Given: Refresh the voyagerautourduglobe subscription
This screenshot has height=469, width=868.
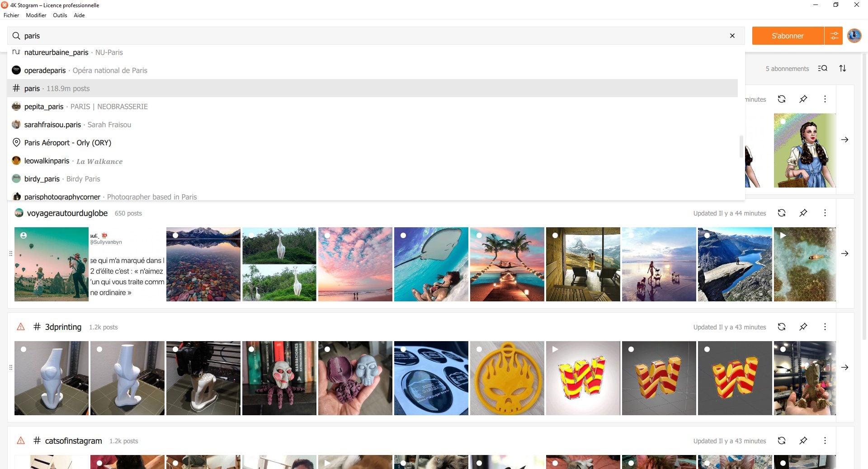Looking at the screenshot, I should click(782, 213).
